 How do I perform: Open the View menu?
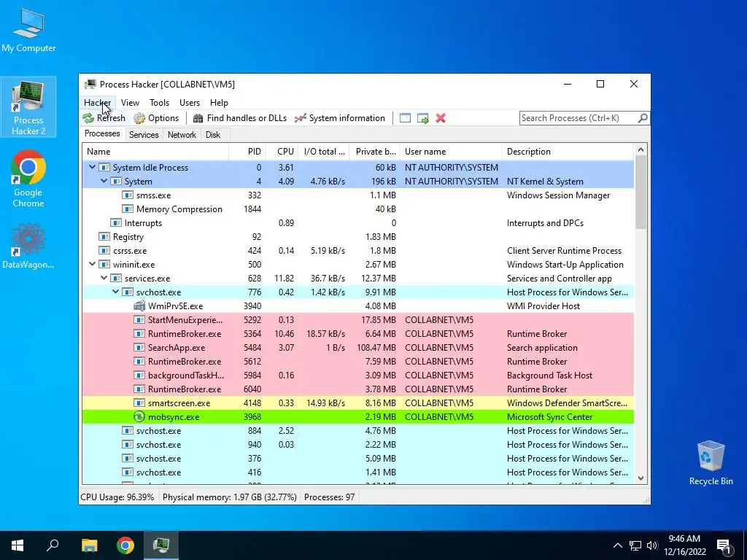(130, 102)
